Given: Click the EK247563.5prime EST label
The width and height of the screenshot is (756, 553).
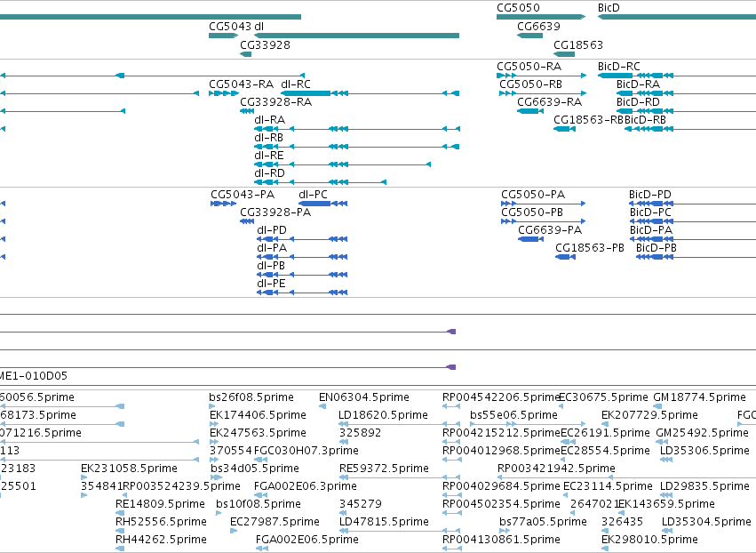Looking at the screenshot, I should [x=258, y=433].
